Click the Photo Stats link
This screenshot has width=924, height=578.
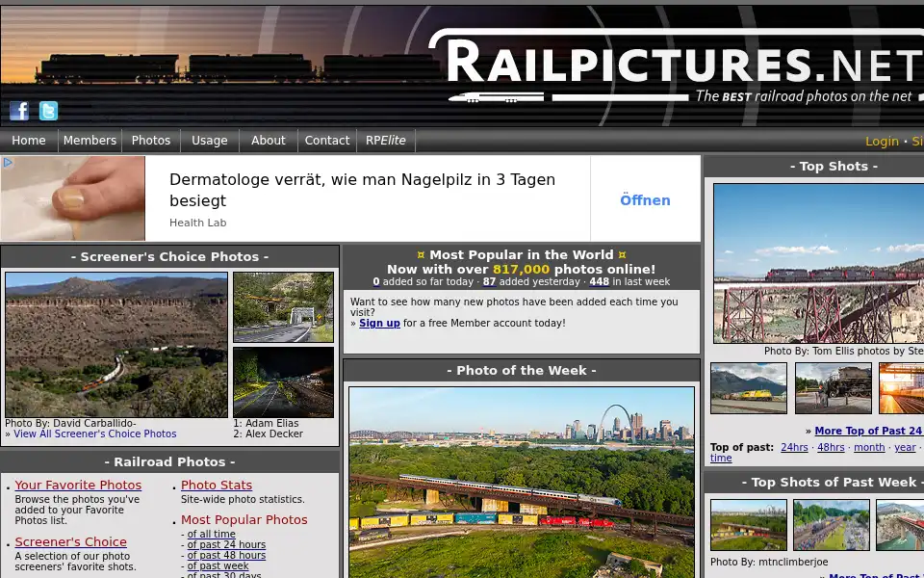point(217,485)
